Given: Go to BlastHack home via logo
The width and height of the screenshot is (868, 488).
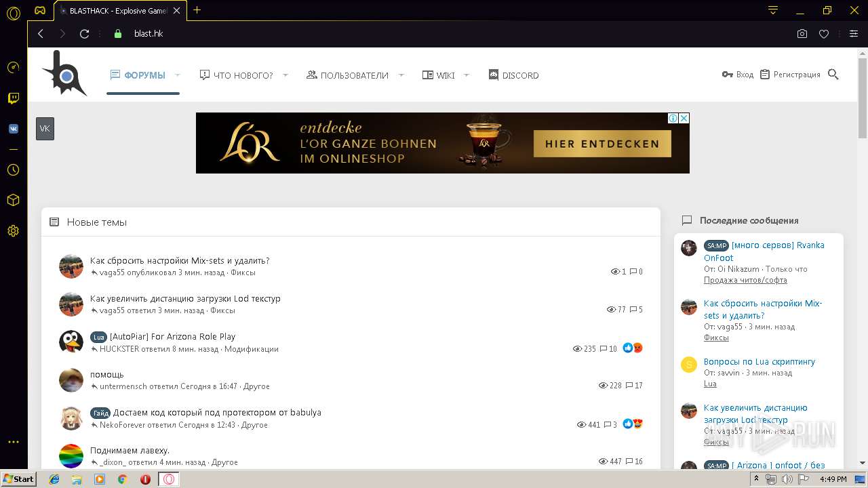Looking at the screenshot, I should point(64,73).
